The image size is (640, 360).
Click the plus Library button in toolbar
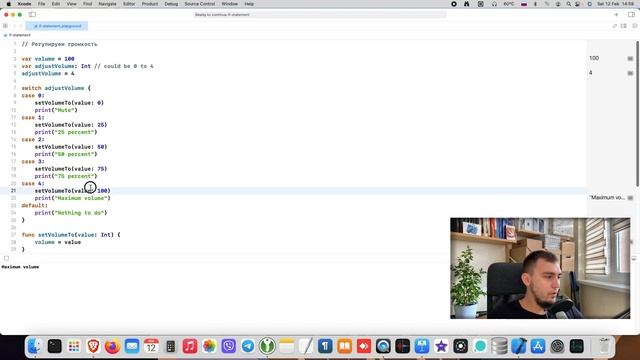click(616, 15)
